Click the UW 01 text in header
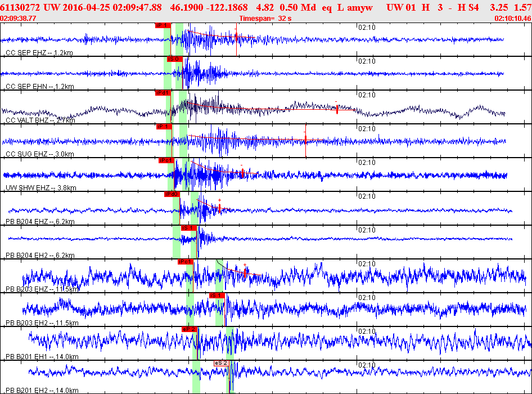This screenshot has width=532, height=394. pyautogui.click(x=401, y=7)
